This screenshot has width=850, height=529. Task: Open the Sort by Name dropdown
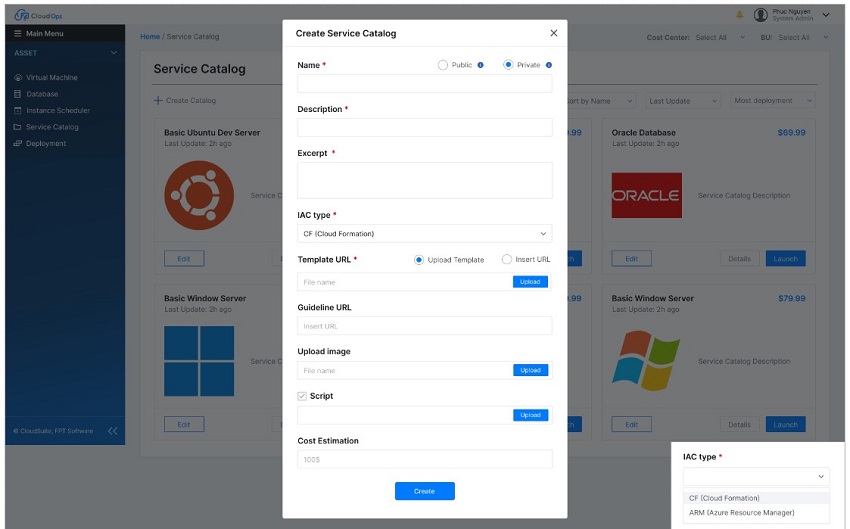(601, 101)
